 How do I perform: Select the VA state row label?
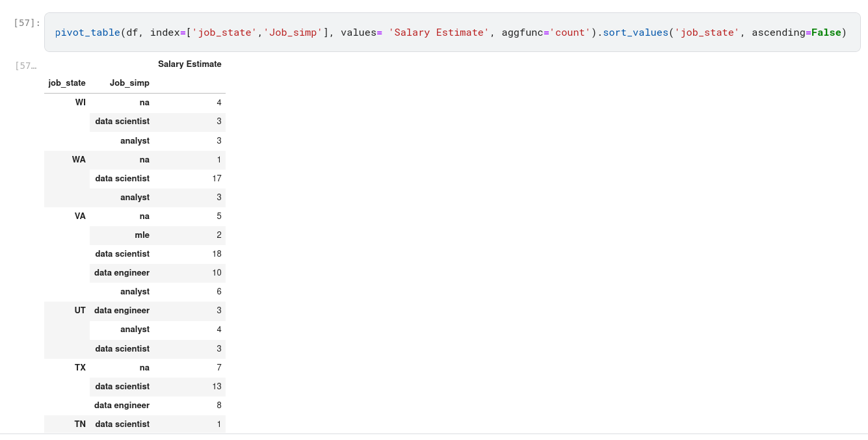(80, 216)
